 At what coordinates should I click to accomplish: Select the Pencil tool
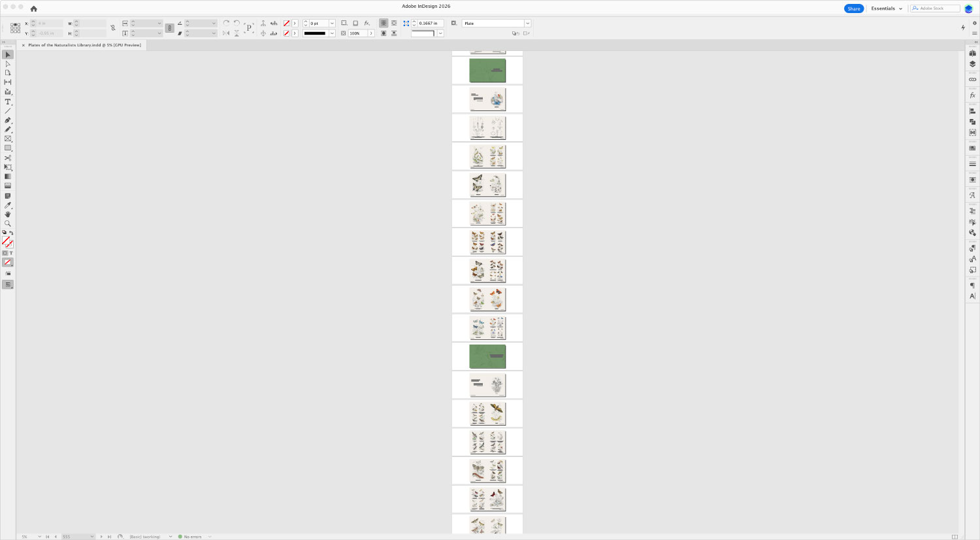click(x=8, y=129)
